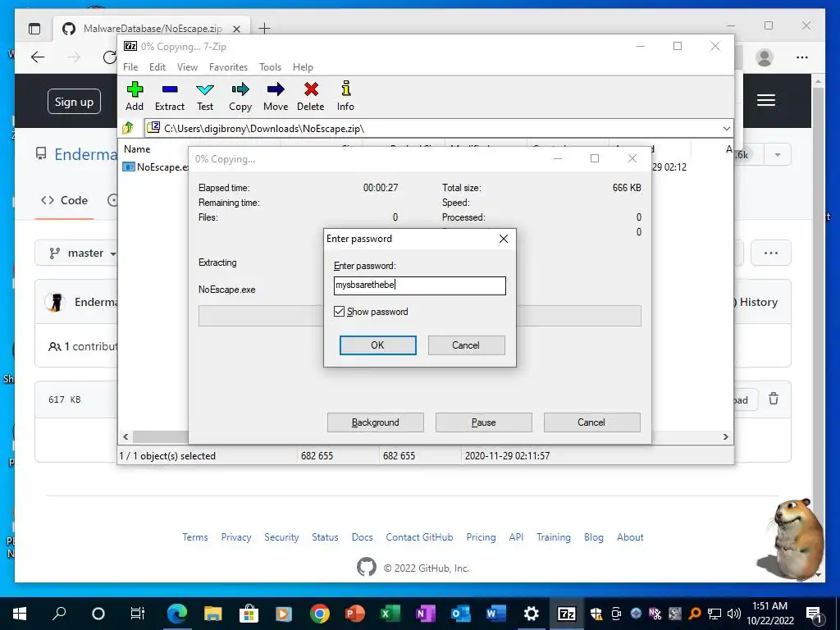Click the Move toolbar icon in 7-Zip

[x=276, y=96]
